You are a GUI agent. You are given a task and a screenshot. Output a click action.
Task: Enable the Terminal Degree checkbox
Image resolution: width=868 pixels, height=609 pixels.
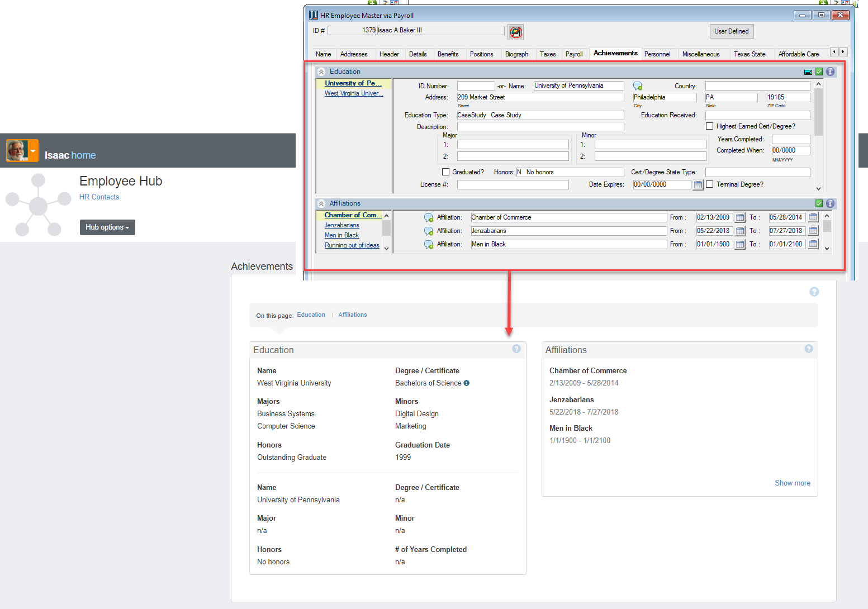coord(710,184)
